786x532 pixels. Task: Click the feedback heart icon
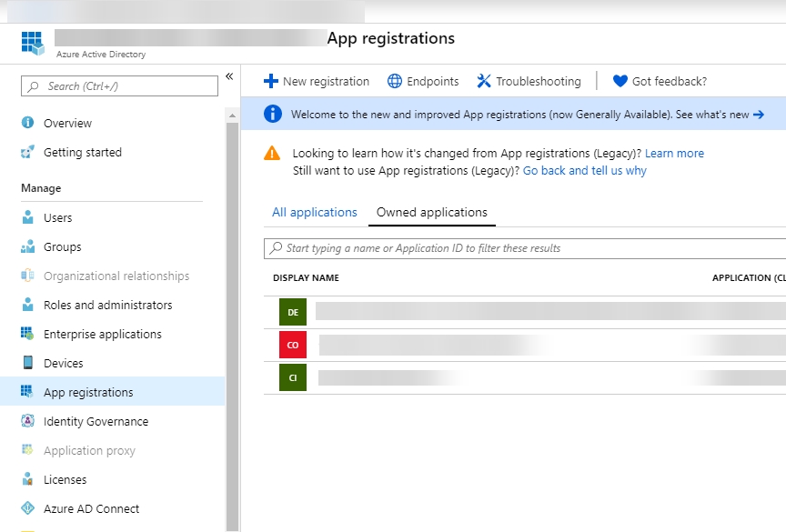(x=620, y=81)
